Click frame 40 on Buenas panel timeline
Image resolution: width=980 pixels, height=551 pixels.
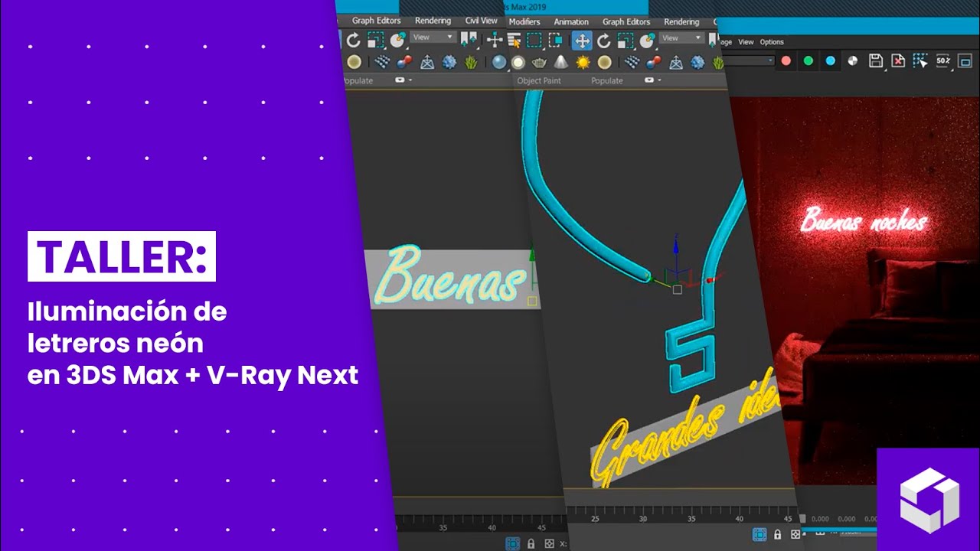point(492,528)
